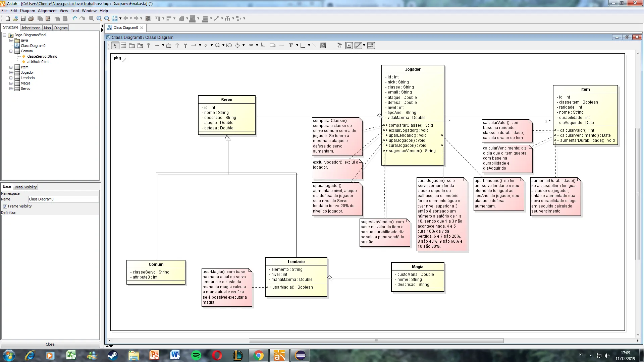This screenshot has height=362, width=644.
Task: Click the Undo arrow icon
Action: pyautogui.click(x=74, y=18)
